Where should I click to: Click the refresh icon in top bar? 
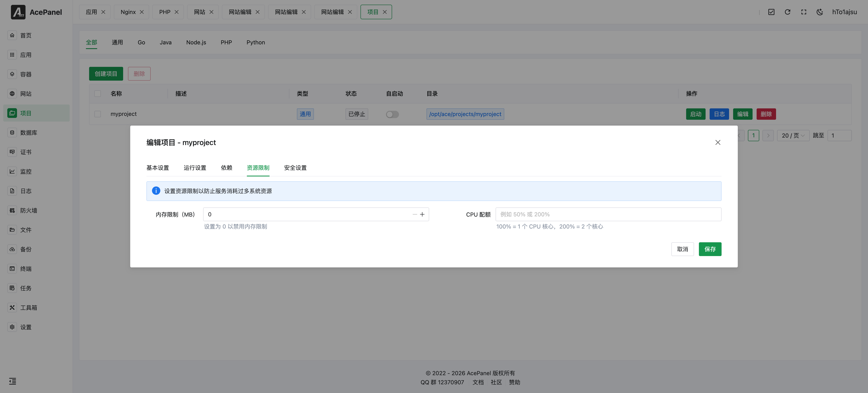point(787,12)
